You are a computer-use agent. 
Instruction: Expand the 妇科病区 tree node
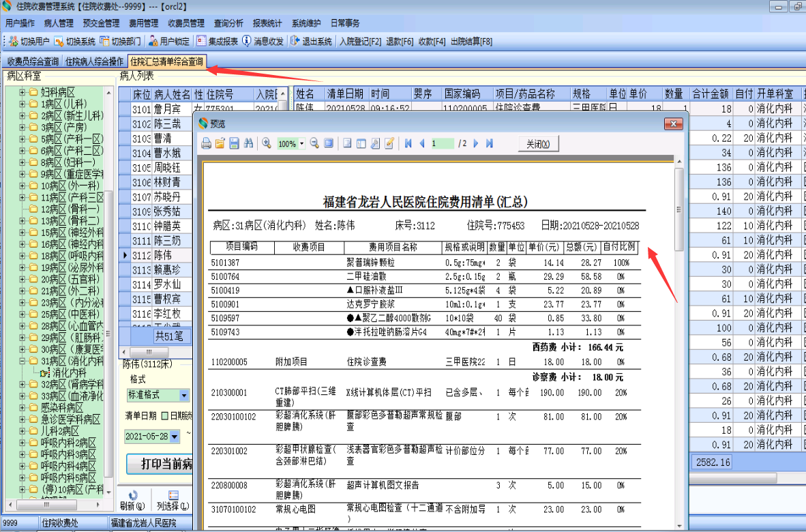point(22,93)
